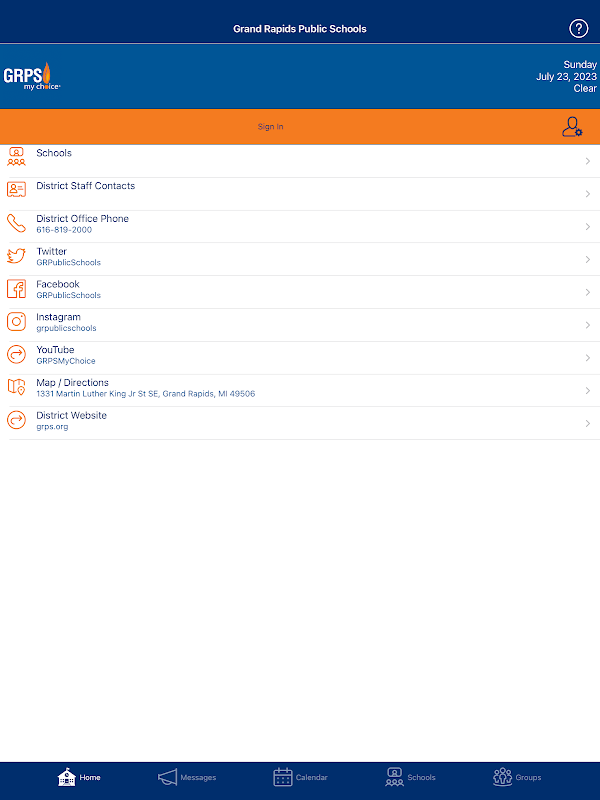Viewport: 600px width, 800px height.
Task: Open the grpublicschools Instagram handle
Action: point(66,328)
